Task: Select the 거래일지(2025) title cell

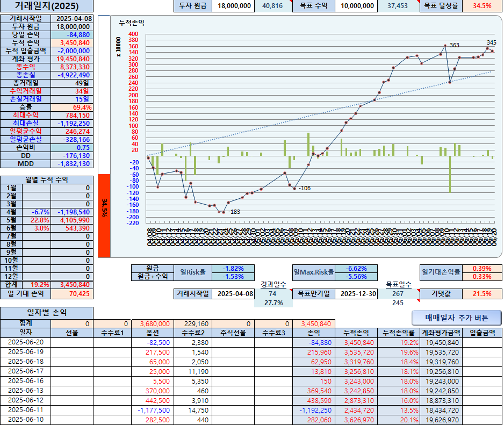Action: pos(47,6)
